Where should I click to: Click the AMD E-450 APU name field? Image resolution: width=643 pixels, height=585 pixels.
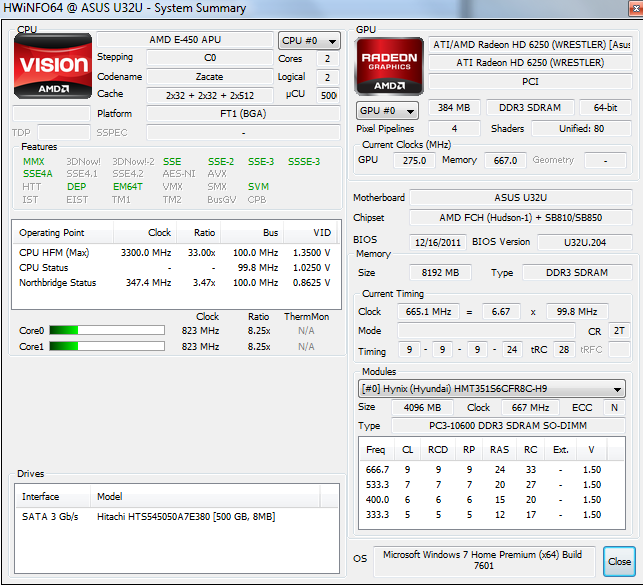pyautogui.click(x=185, y=40)
